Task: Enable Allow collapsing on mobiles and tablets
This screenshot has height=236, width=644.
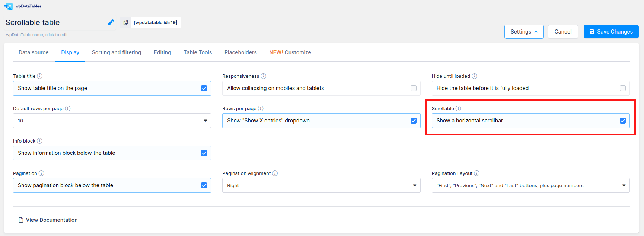Action: point(413,88)
